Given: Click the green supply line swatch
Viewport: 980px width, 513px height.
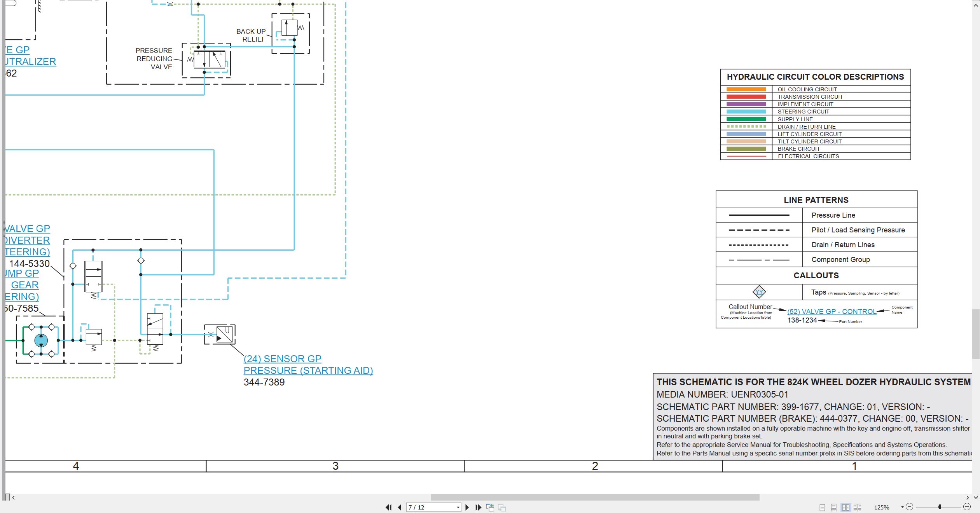Looking at the screenshot, I should tap(746, 119).
